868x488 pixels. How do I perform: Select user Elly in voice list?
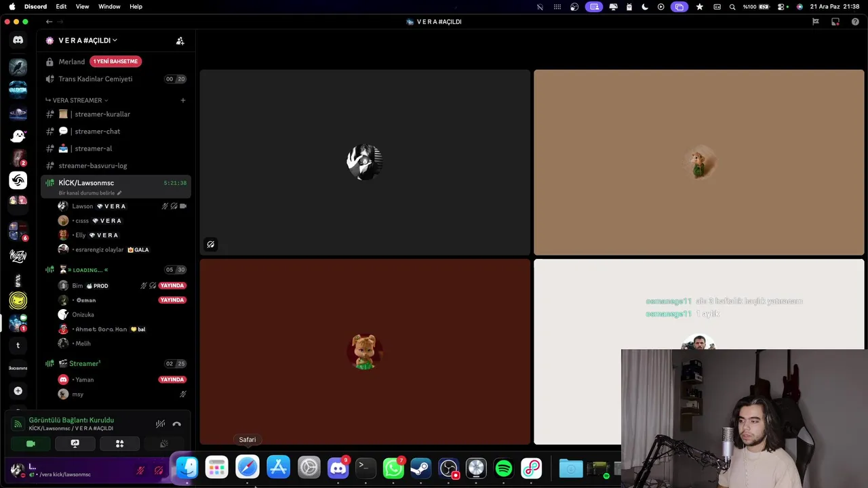click(x=122, y=235)
